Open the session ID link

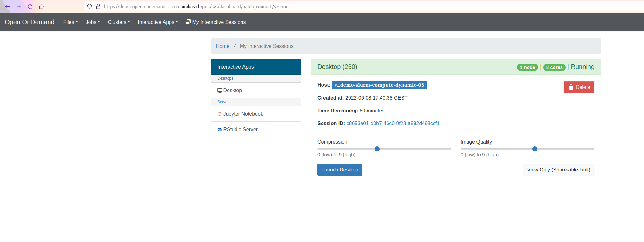[393, 124]
